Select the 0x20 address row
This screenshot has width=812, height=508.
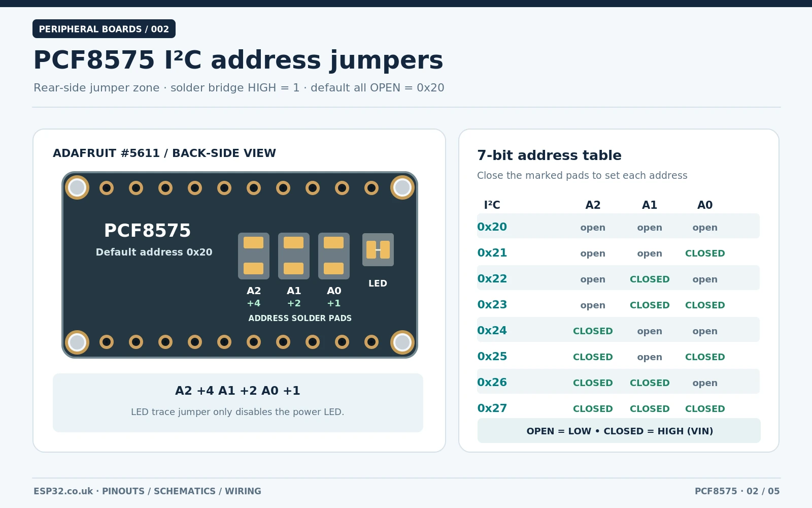618,226
